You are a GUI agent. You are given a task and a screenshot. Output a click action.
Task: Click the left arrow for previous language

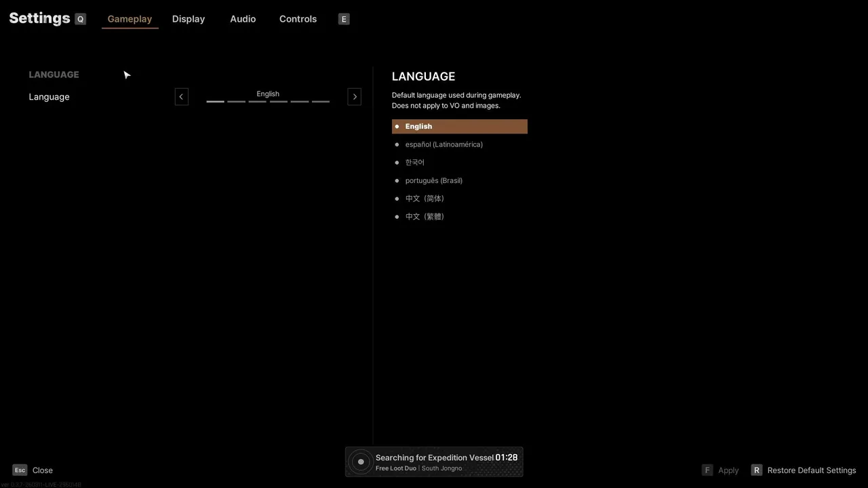(181, 97)
